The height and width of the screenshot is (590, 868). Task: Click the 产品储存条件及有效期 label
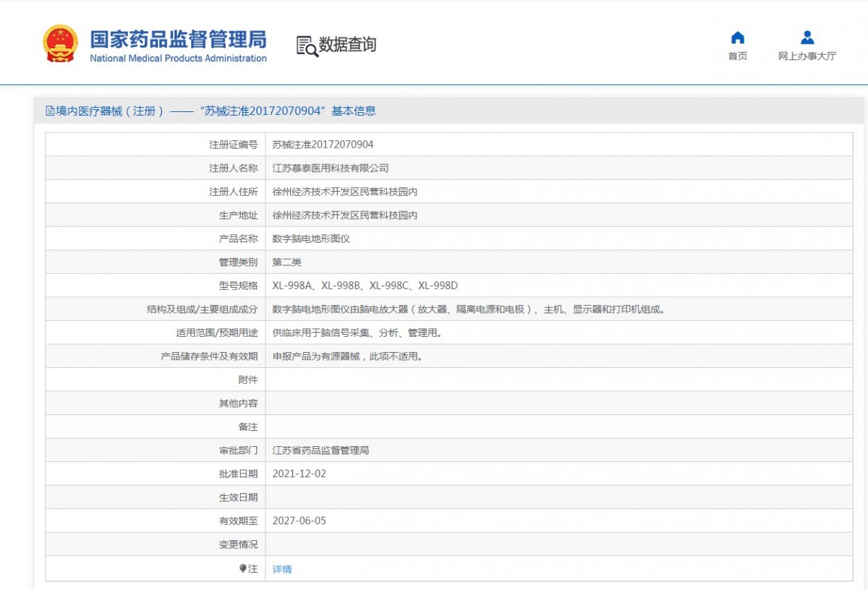pyautogui.click(x=209, y=356)
